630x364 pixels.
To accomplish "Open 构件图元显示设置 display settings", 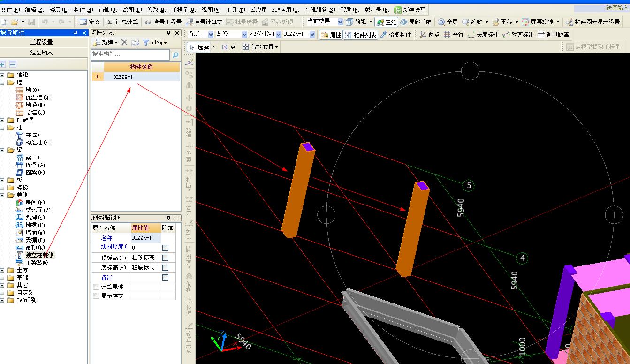I will point(592,22).
